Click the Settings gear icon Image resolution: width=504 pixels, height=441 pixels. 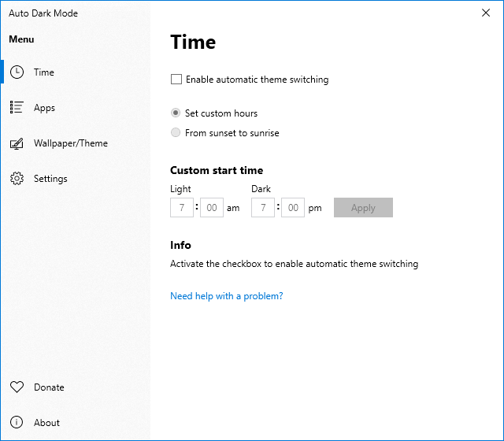click(17, 179)
